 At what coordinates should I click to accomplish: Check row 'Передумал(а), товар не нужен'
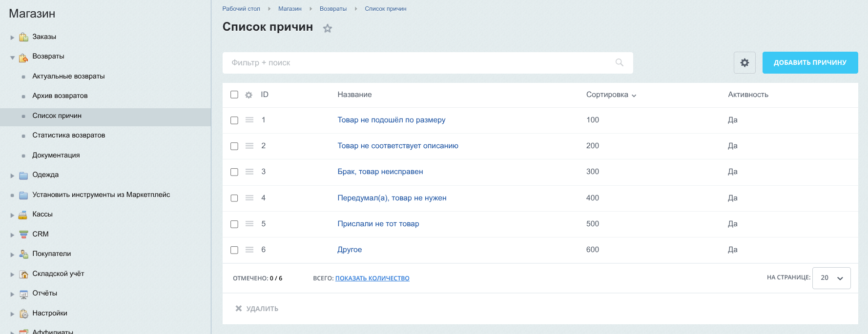tap(234, 198)
